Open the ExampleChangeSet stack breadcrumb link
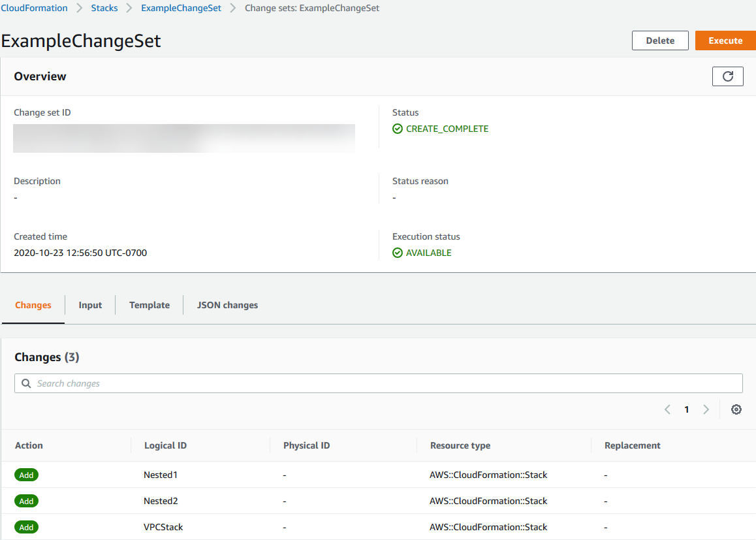756x540 pixels. pos(181,8)
